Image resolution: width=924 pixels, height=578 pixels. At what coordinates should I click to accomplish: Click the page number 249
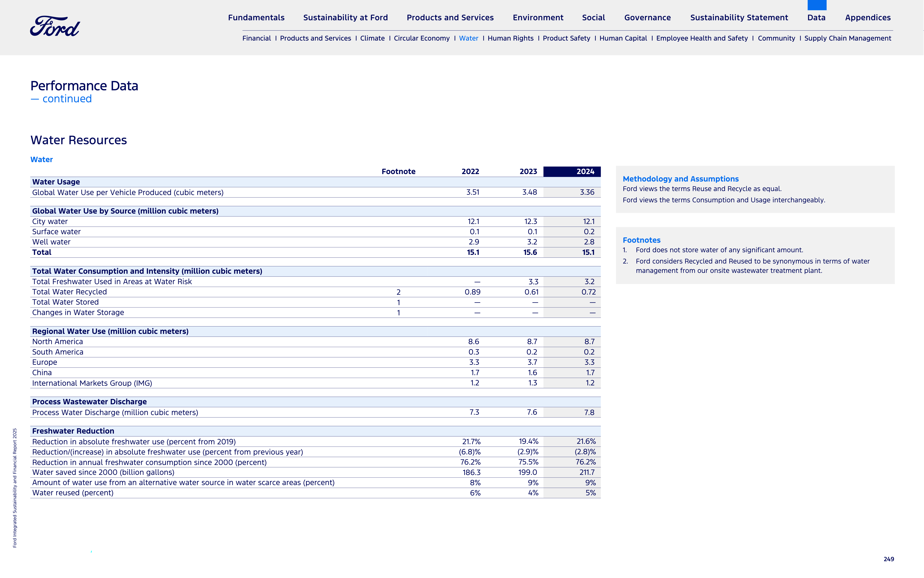(888, 559)
